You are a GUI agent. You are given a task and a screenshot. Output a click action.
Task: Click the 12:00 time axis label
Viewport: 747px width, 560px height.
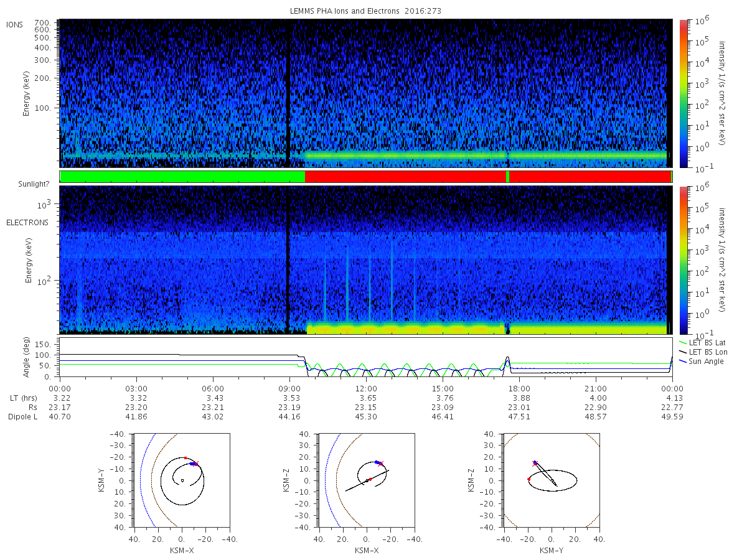[366, 388]
